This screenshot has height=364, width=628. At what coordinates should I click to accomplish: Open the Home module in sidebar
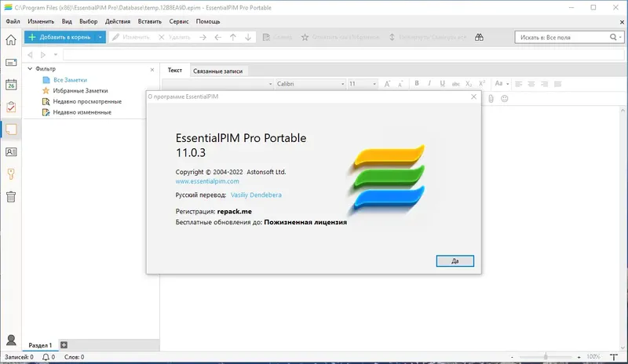click(x=11, y=40)
